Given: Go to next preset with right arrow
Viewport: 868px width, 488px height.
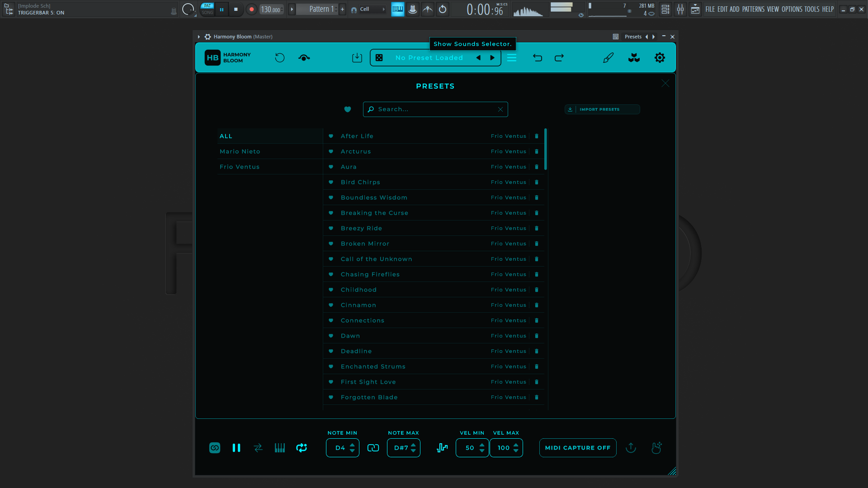Looking at the screenshot, I should [x=492, y=58].
